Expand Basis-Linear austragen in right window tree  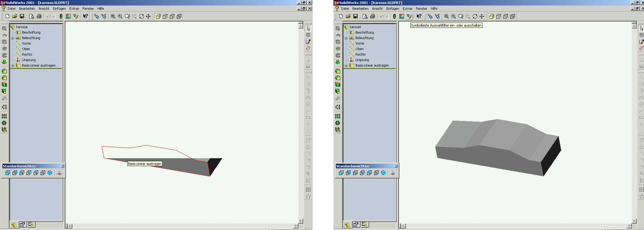346,66
